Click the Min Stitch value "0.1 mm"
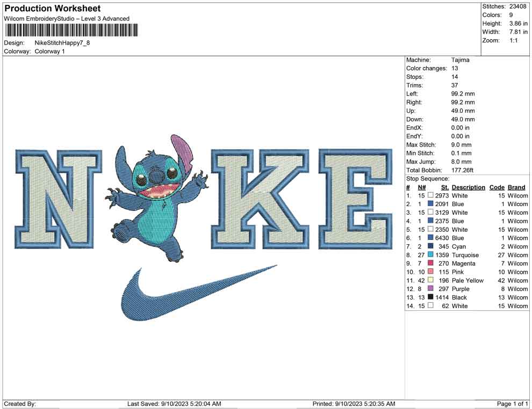The width and height of the screenshot is (532, 409). click(462, 153)
